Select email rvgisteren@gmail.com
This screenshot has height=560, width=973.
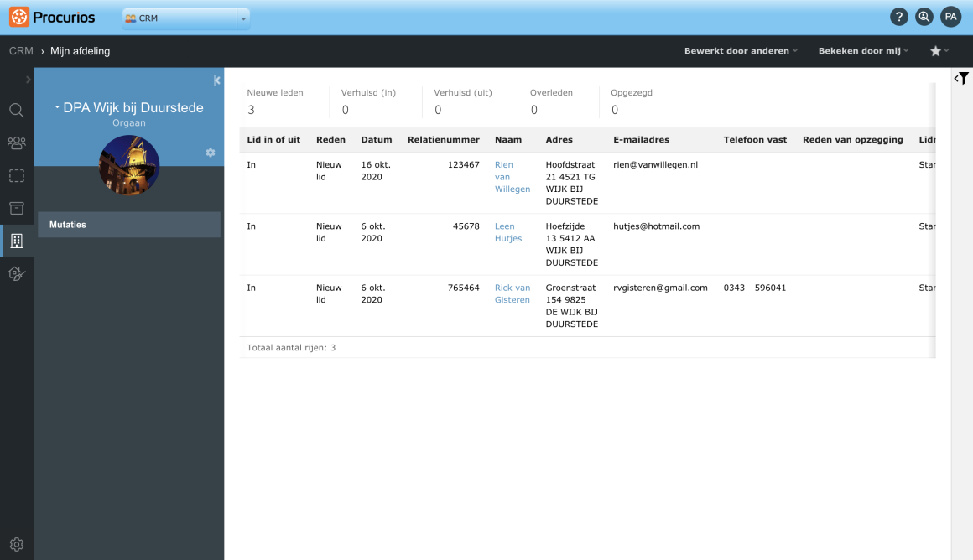660,288
